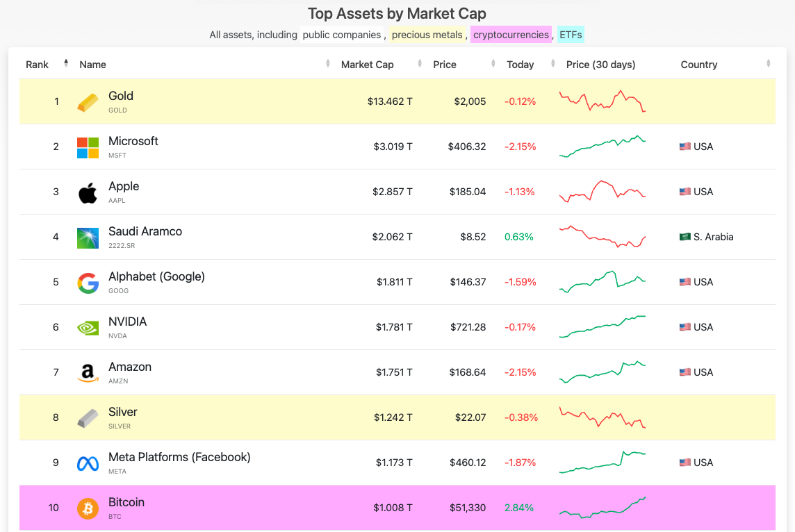Select Bitcoin price $51,330

(468, 507)
